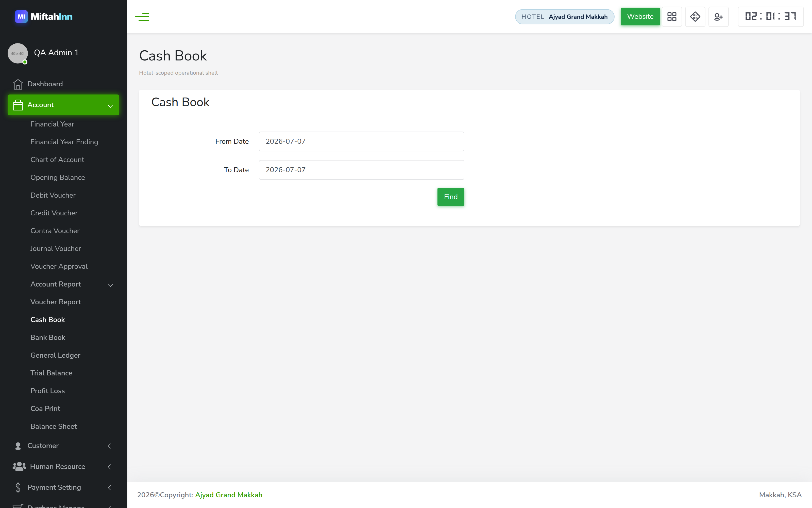Click the diamond-shaped header icon
Viewport: 812px width, 508px height.
(x=695, y=17)
